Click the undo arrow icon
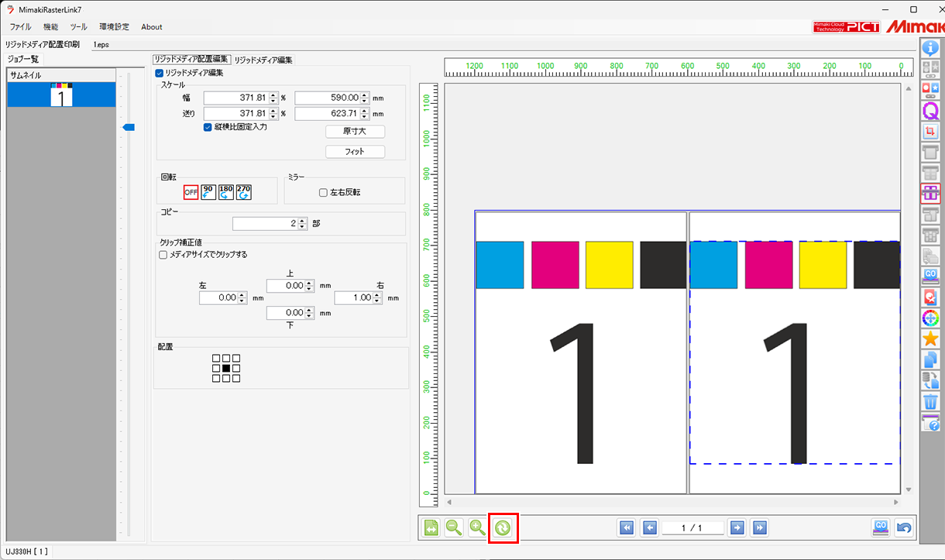Image resolution: width=945 pixels, height=560 pixels. (903, 528)
